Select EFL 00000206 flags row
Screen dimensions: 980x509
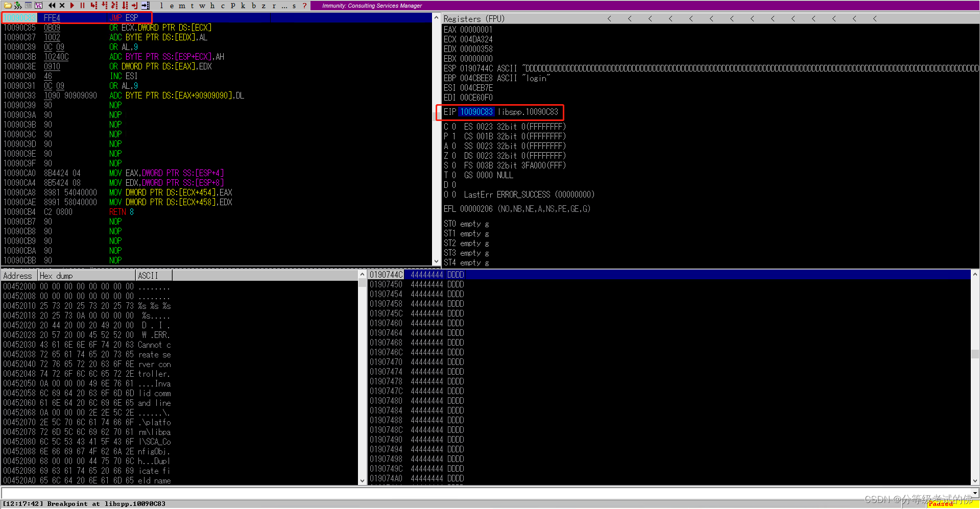(x=517, y=209)
